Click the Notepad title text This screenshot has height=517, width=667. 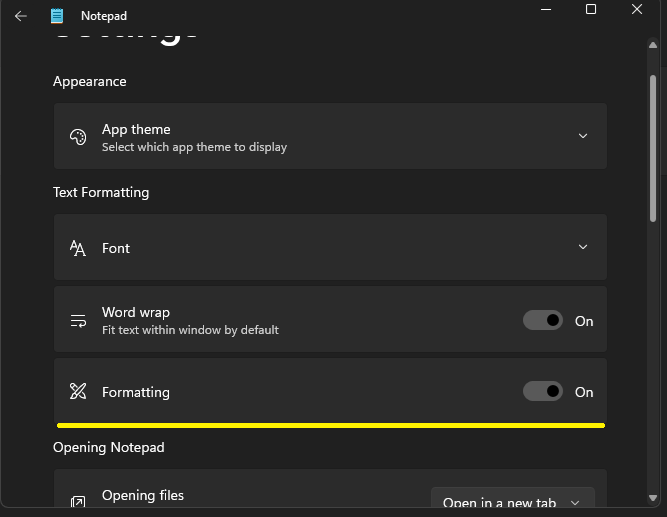click(104, 16)
